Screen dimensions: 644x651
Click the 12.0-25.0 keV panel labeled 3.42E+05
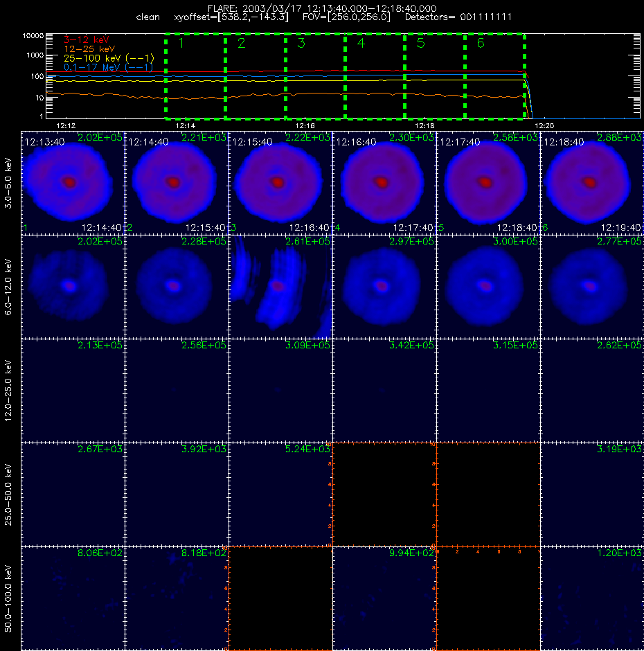384,391
